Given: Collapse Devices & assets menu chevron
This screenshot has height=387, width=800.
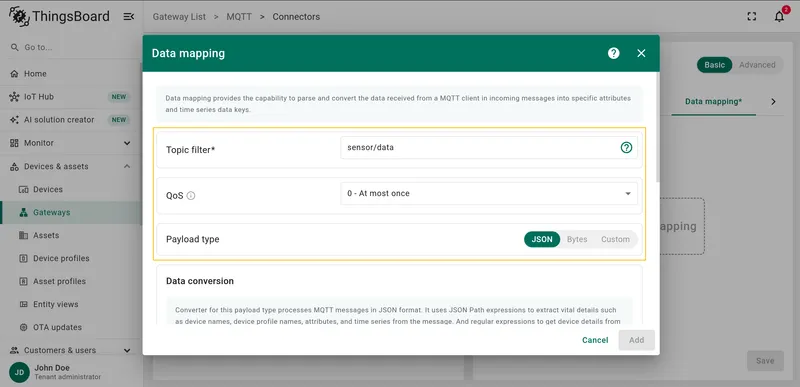Looking at the screenshot, I should click(x=127, y=166).
